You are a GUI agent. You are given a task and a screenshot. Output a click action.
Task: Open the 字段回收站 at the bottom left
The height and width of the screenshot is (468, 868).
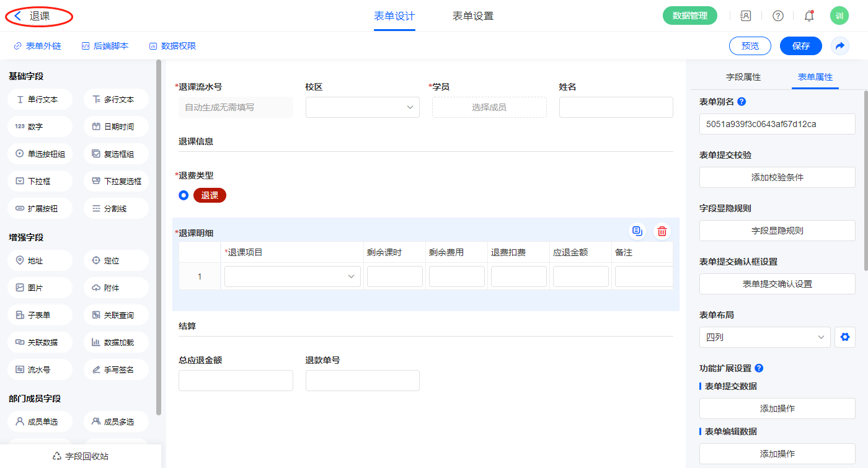pyautogui.click(x=81, y=456)
